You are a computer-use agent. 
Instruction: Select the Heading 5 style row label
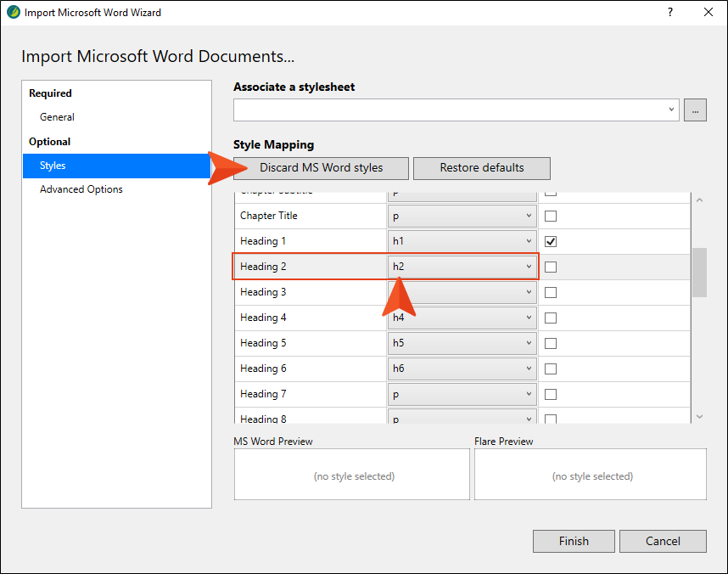263,344
